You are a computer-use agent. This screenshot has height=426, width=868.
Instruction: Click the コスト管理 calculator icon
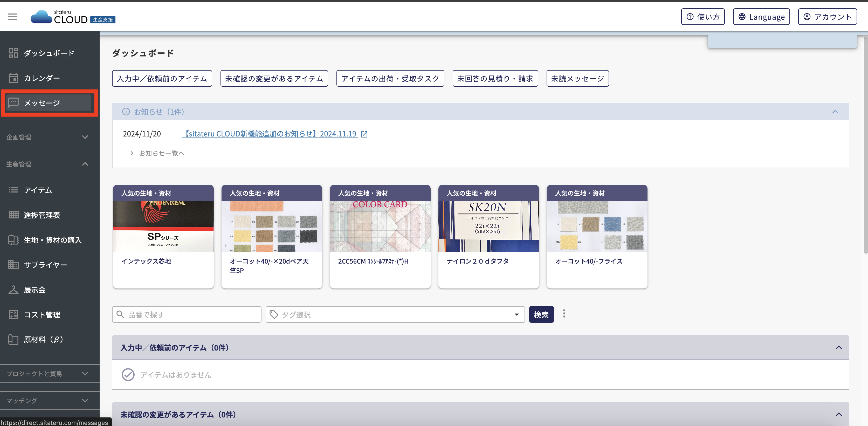tap(13, 314)
